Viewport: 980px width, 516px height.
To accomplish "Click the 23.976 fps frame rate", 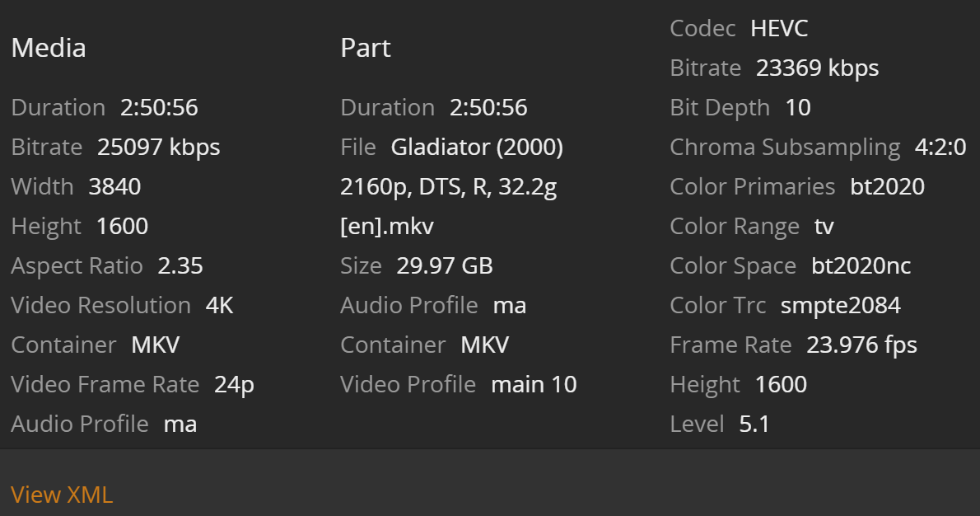I will [861, 345].
